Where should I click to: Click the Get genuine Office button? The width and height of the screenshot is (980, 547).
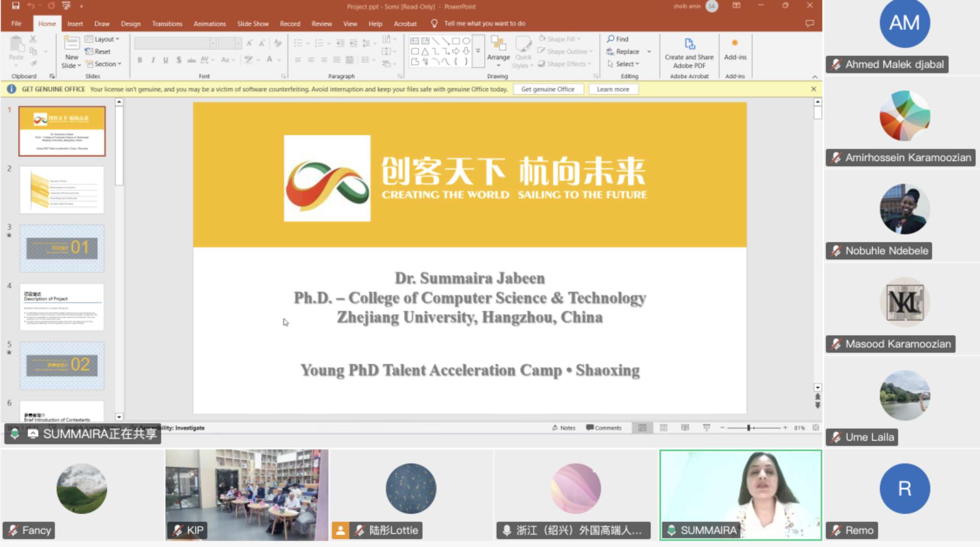click(x=547, y=89)
